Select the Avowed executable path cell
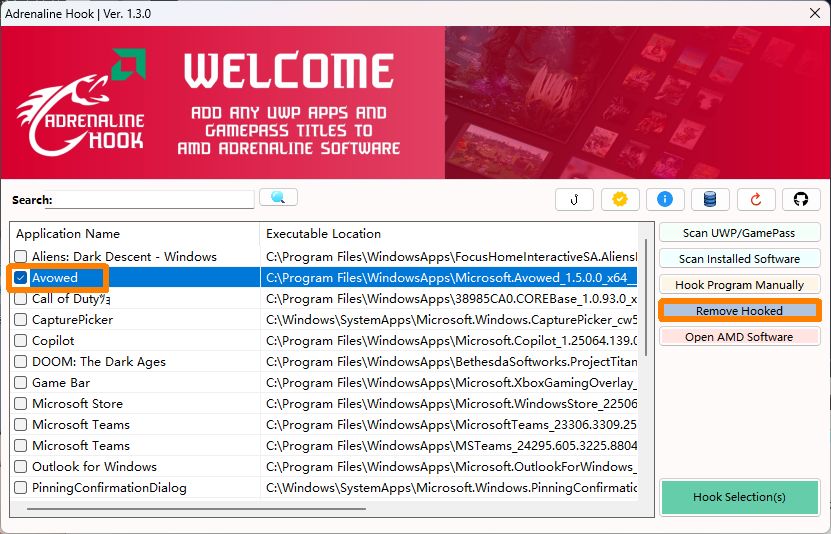The width and height of the screenshot is (831, 534). [449, 278]
